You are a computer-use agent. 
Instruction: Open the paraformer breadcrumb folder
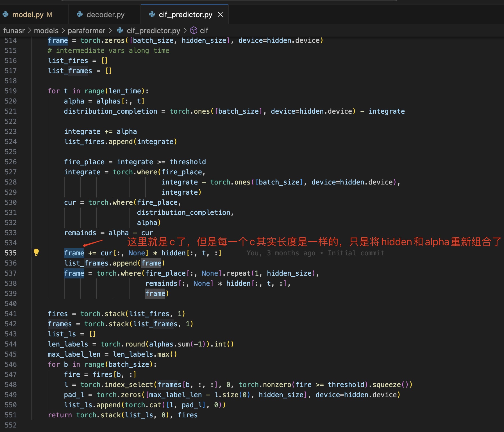coord(87,31)
